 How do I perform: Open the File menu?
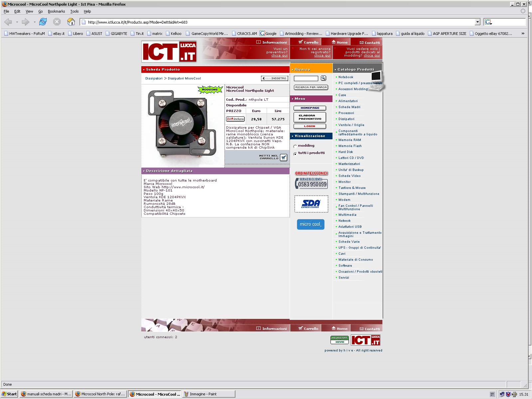[6, 11]
